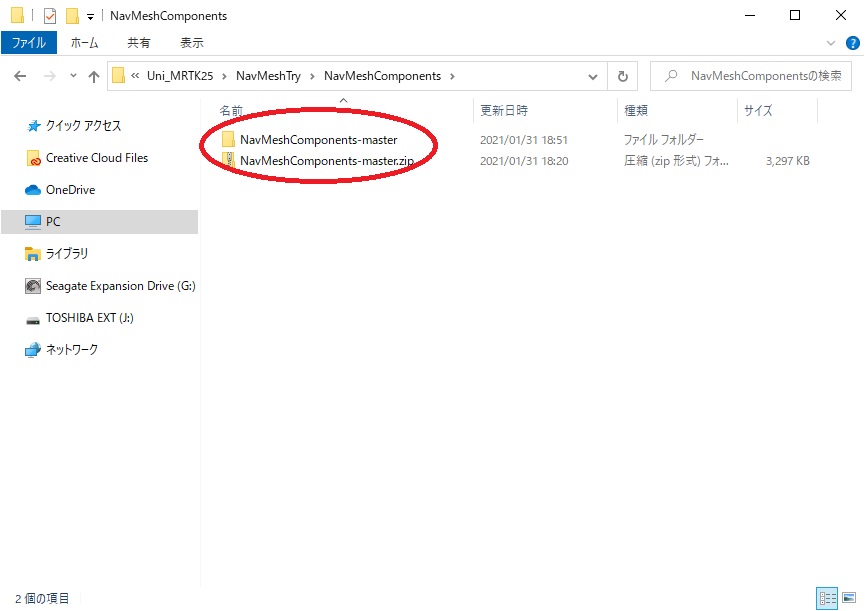Sort by 種類 column header

pos(636,110)
